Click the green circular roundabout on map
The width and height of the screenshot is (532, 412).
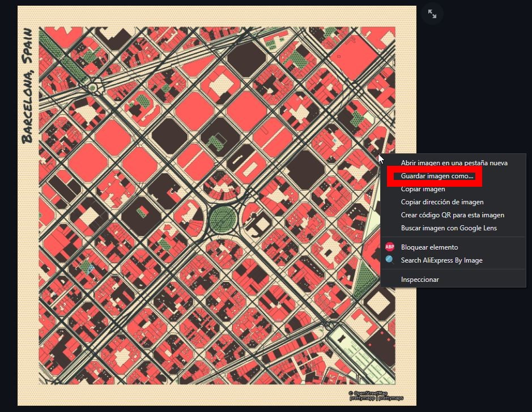click(221, 218)
